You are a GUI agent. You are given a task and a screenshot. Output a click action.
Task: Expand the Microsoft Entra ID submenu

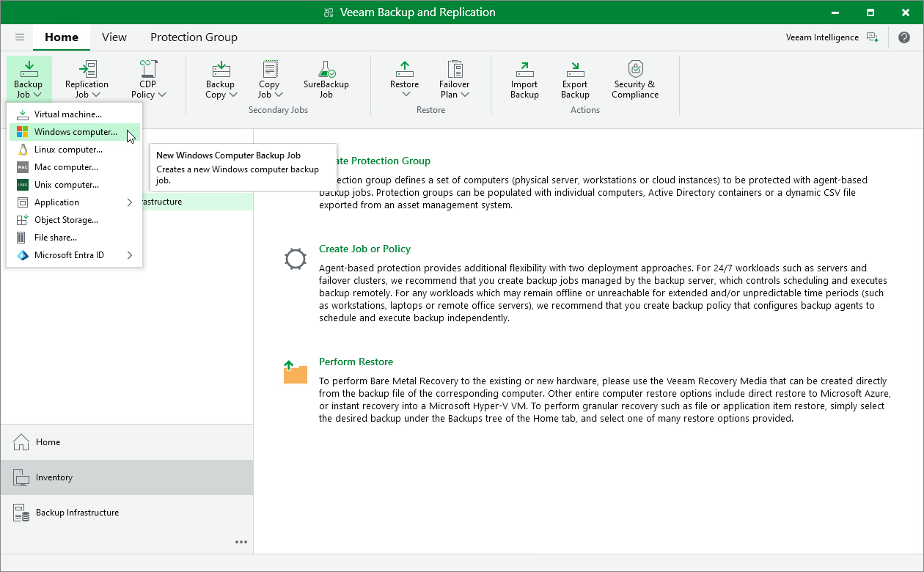tap(74, 255)
